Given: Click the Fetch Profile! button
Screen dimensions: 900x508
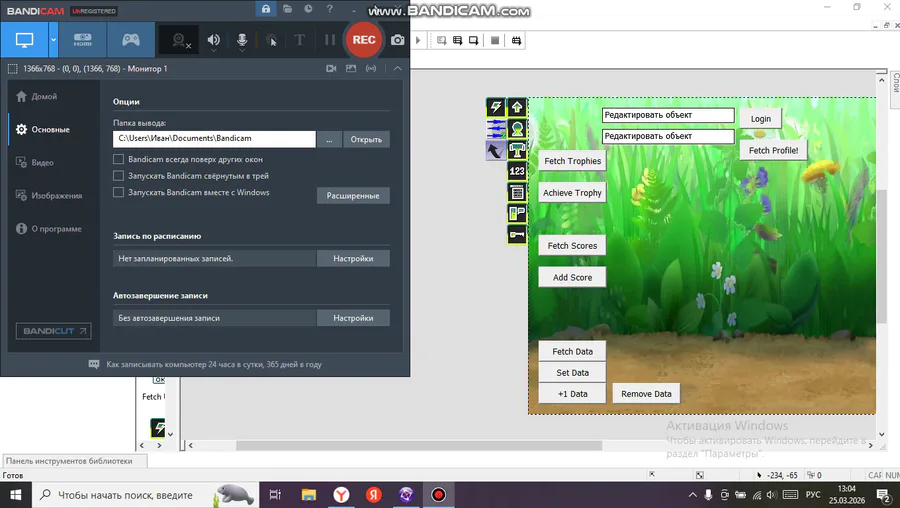Looking at the screenshot, I should pos(773,150).
